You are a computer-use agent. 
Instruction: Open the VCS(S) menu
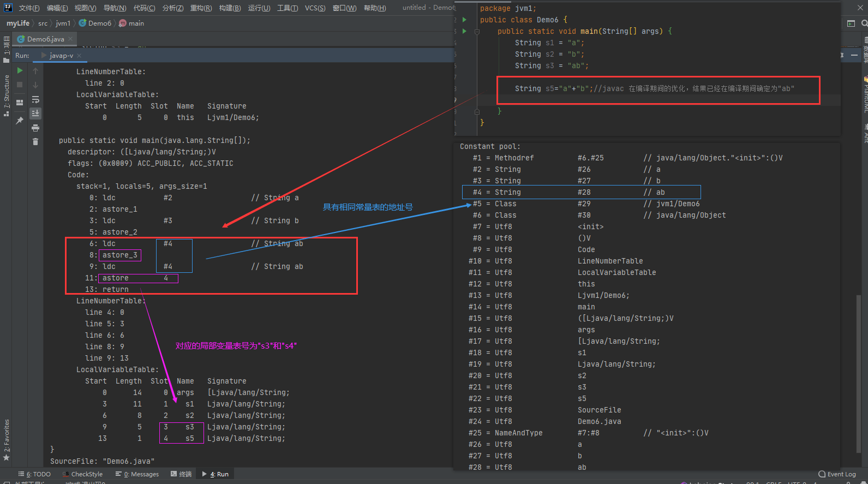coord(315,8)
